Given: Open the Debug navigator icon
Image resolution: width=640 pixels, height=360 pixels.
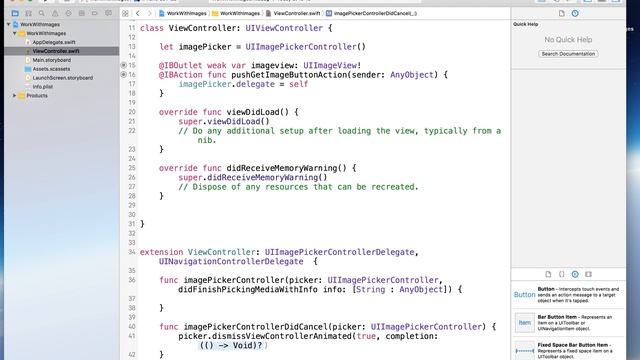Looking at the screenshot, I should 82,13.
